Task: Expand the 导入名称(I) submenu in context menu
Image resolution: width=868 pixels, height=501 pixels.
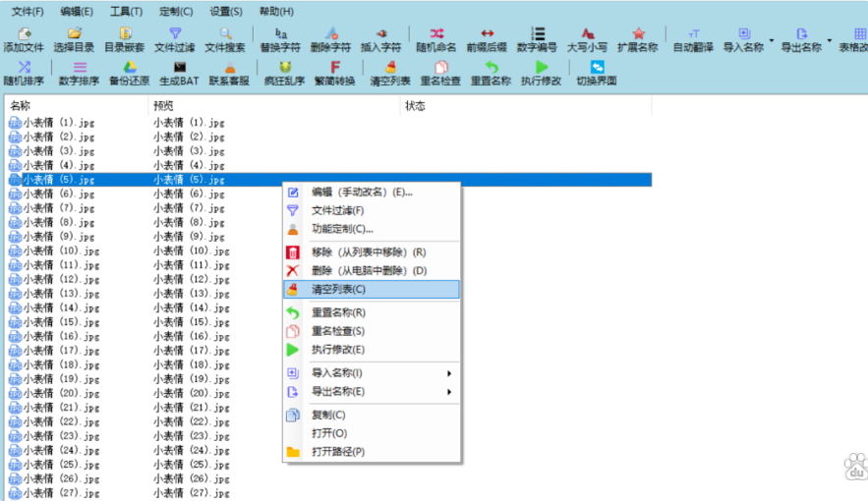Action: pos(449,373)
